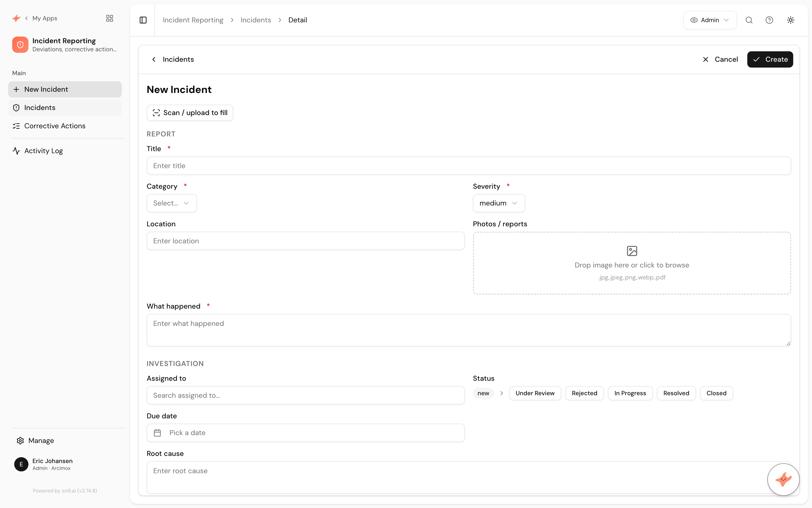Set status to In Progress

point(630,393)
